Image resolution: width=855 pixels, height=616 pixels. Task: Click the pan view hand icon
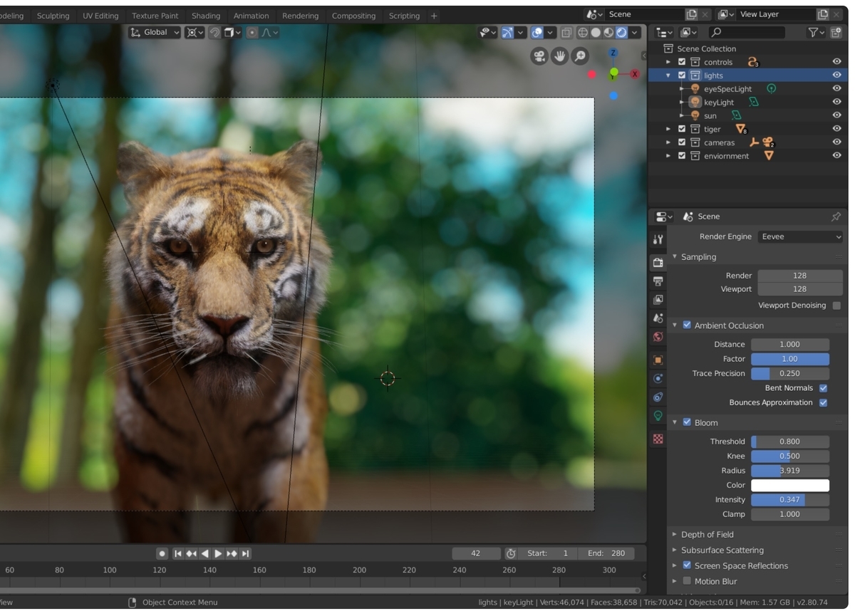[x=560, y=56]
